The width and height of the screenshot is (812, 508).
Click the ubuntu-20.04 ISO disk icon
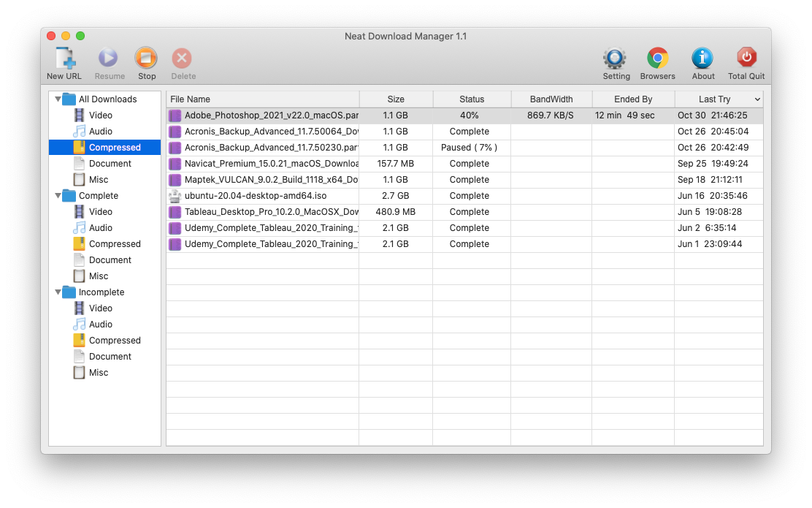click(175, 196)
